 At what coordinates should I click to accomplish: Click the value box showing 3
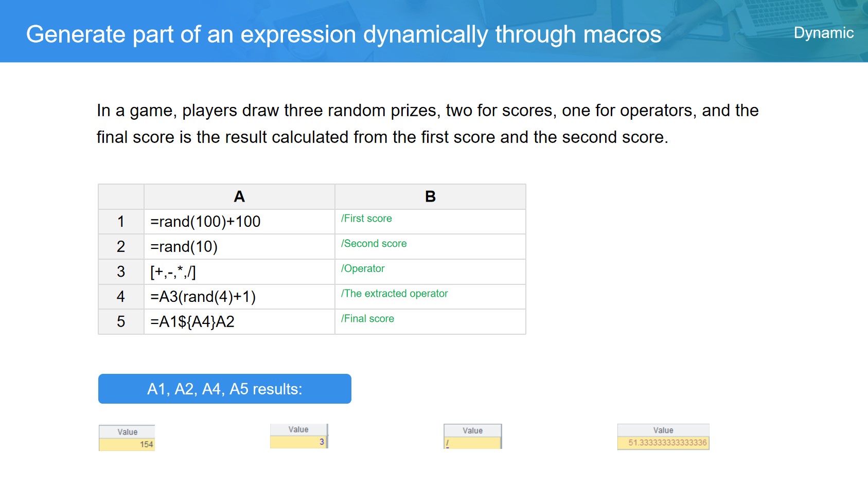[x=298, y=442]
